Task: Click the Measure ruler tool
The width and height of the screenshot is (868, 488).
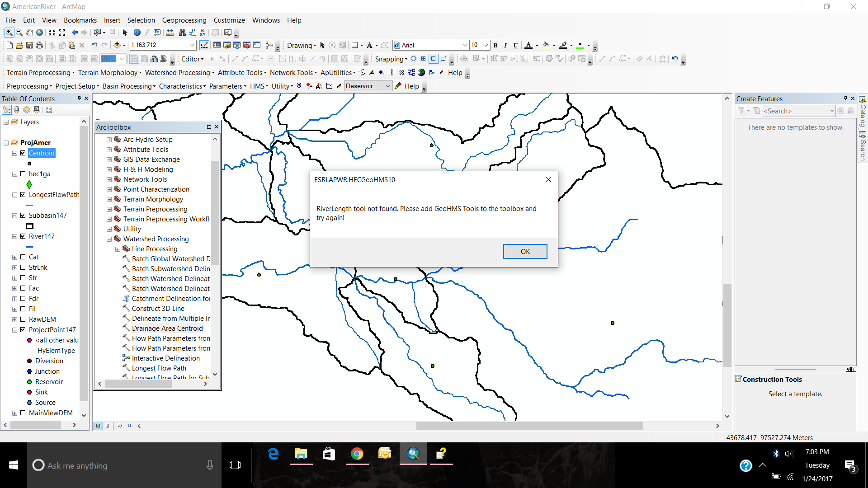Action: (x=170, y=33)
